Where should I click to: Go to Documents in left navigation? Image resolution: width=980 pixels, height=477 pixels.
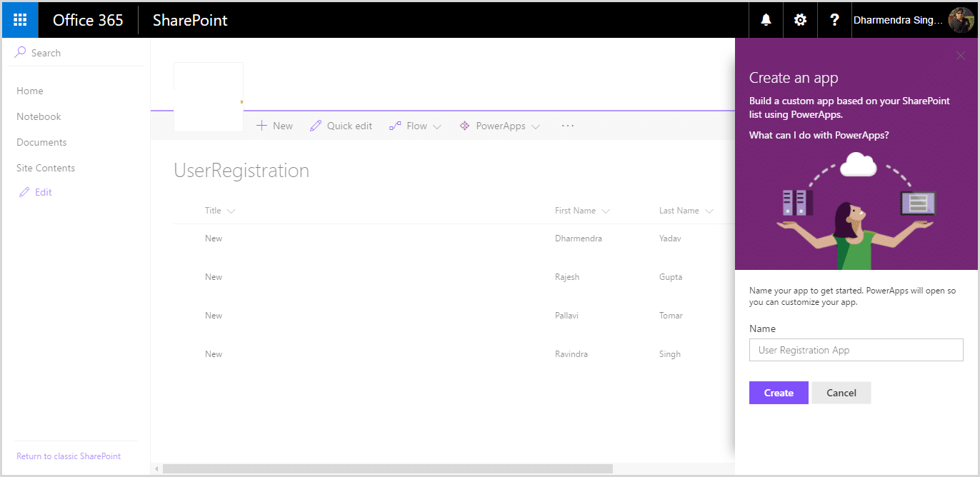(41, 142)
